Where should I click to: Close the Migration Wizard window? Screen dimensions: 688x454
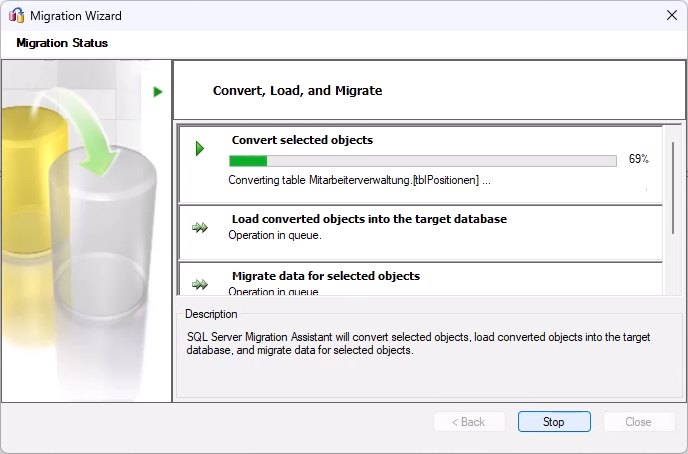coord(669,16)
